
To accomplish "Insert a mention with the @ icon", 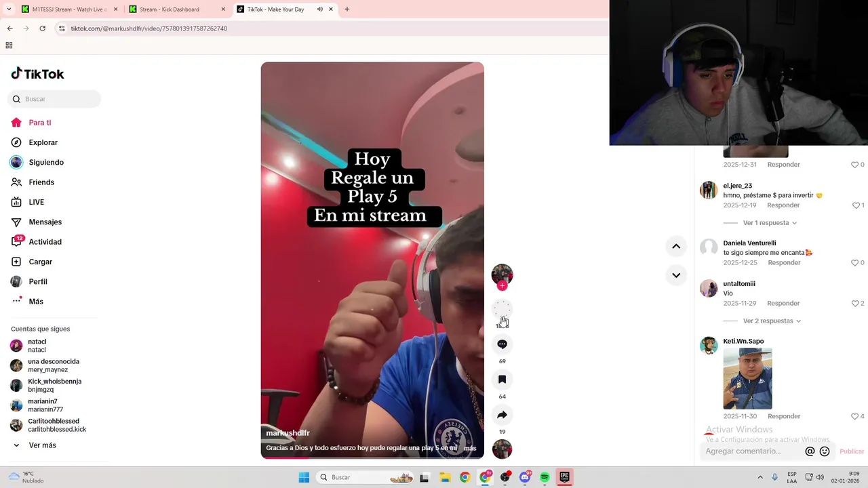I will pos(810,451).
